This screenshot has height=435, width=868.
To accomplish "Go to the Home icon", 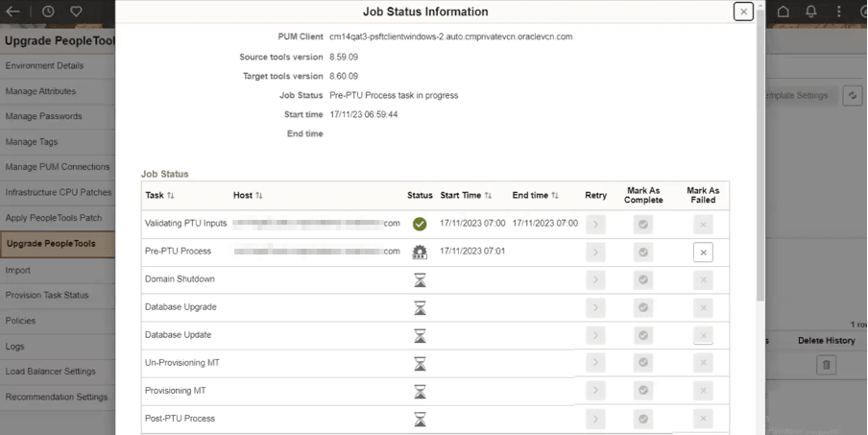I will pyautogui.click(x=784, y=12).
